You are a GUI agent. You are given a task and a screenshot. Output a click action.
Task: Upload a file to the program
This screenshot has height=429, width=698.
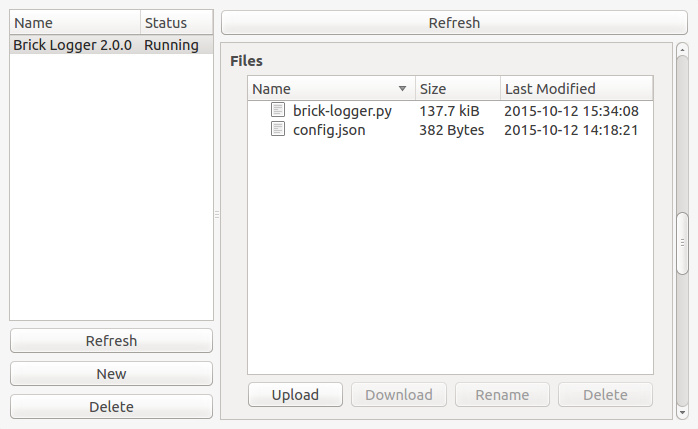pyautogui.click(x=295, y=395)
